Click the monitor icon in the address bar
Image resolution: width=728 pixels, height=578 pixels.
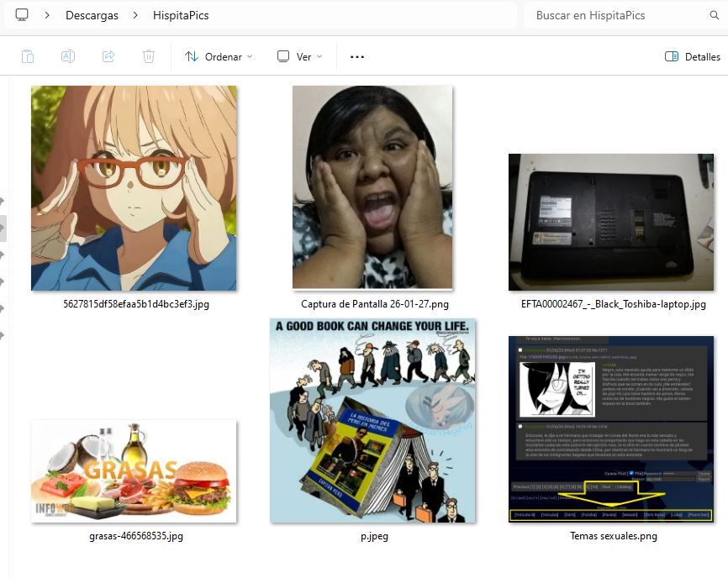(22, 15)
